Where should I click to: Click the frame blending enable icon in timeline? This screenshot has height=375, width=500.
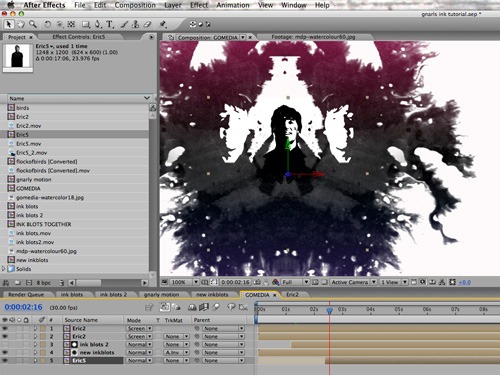click(x=203, y=307)
